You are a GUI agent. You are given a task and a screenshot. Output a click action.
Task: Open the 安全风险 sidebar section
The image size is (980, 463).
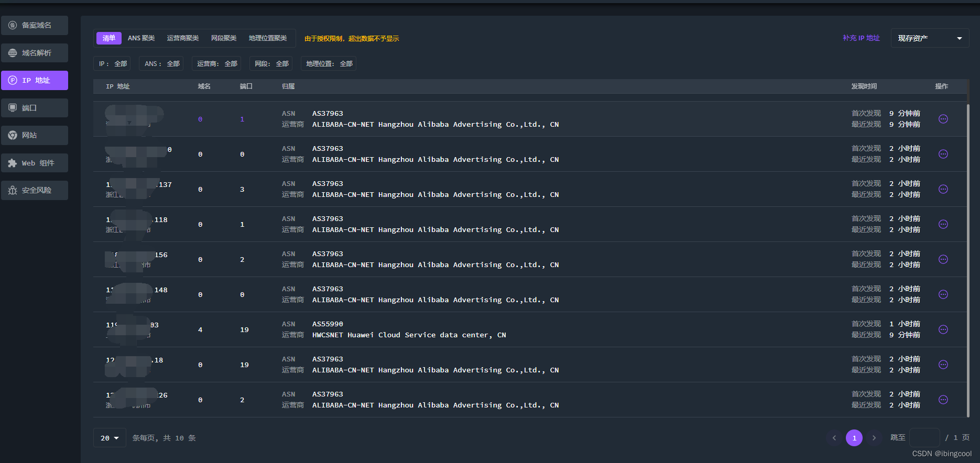click(35, 190)
